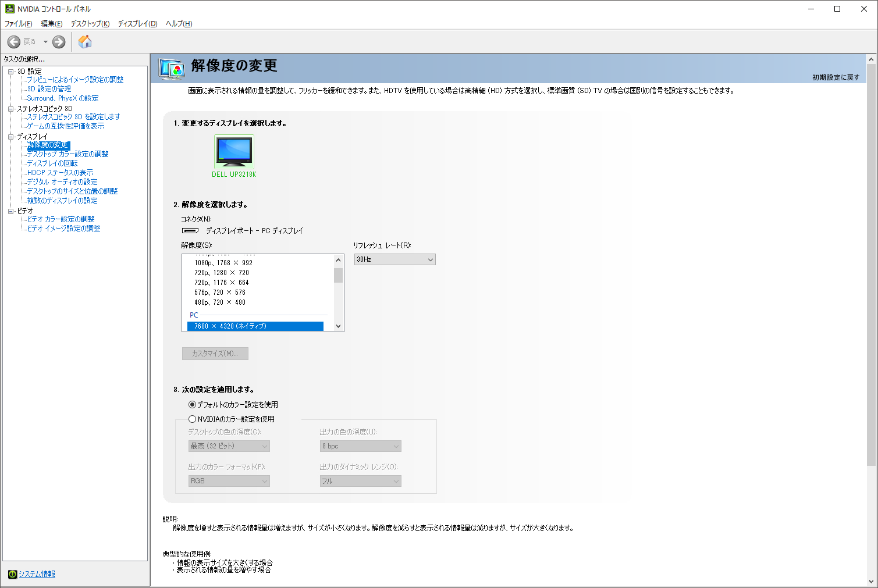The height and width of the screenshot is (588, 878).
Task: Open デスクトップの色の深度 dropdown
Action: [229, 446]
